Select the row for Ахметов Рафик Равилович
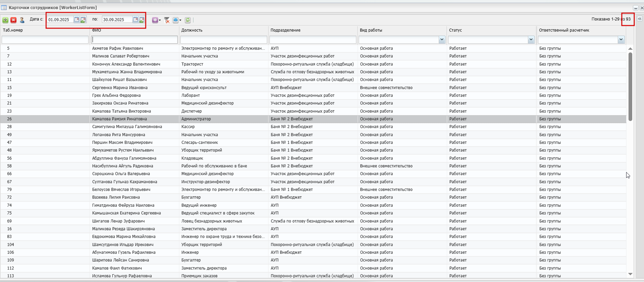The height and width of the screenshot is (282, 644). point(118,48)
